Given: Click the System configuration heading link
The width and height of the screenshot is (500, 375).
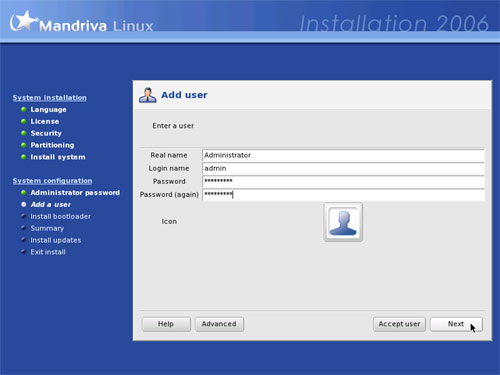Looking at the screenshot, I should pos(52,181).
